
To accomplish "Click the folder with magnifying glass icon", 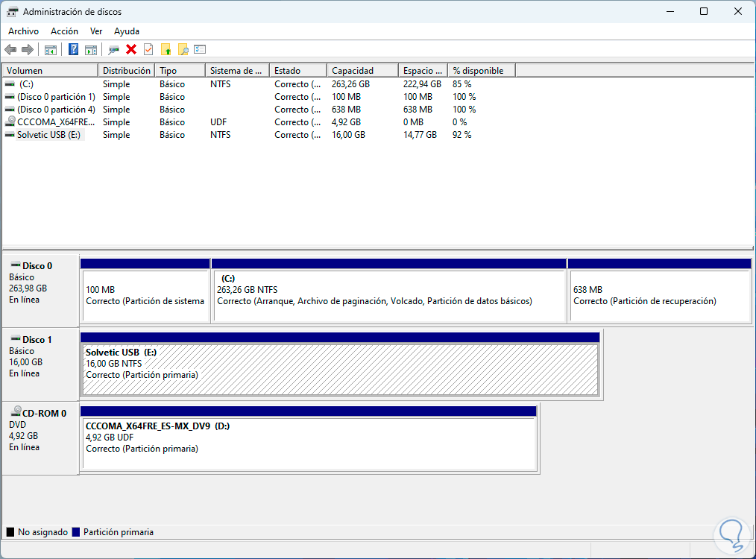I will point(183,49).
